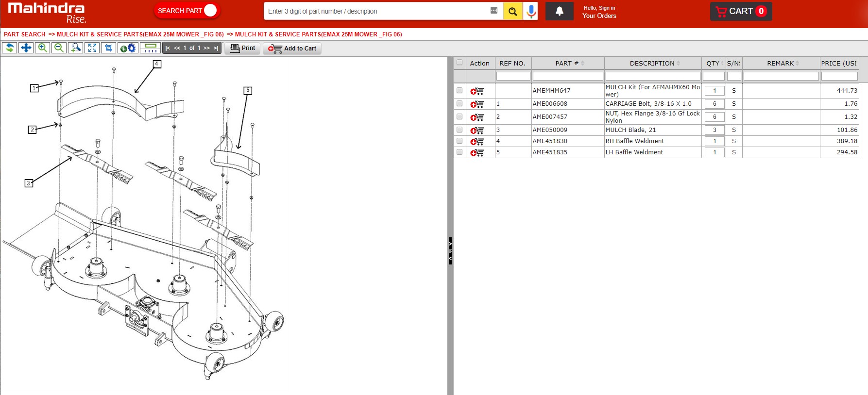The width and height of the screenshot is (868, 395).
Task: Click the REMARK filter field
Action: [x=781, y=76]
